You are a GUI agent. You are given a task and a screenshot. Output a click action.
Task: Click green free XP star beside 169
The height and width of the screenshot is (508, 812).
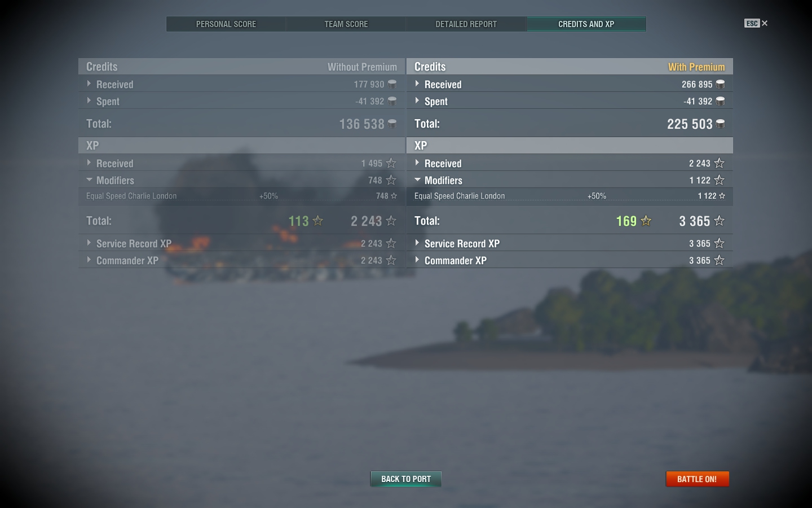coord(646,221)
